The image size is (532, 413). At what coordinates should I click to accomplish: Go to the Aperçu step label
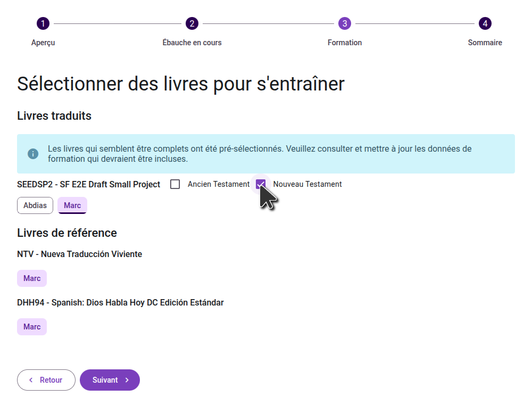tap(43, 43)
